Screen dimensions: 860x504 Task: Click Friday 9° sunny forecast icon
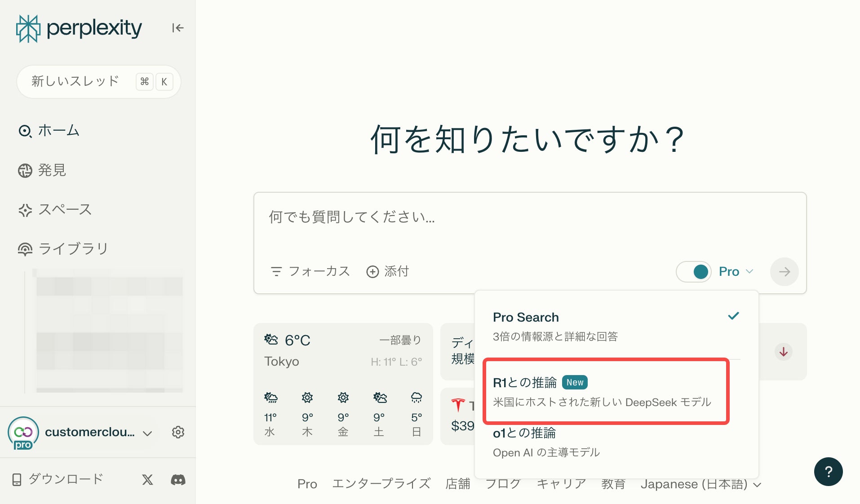tap(343, 398)
